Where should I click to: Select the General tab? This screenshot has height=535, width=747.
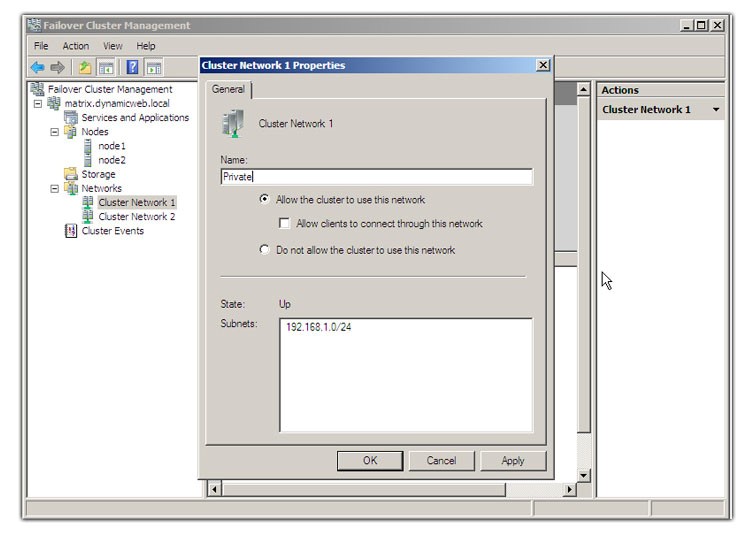pyautogui.click(x=228, y=90)
